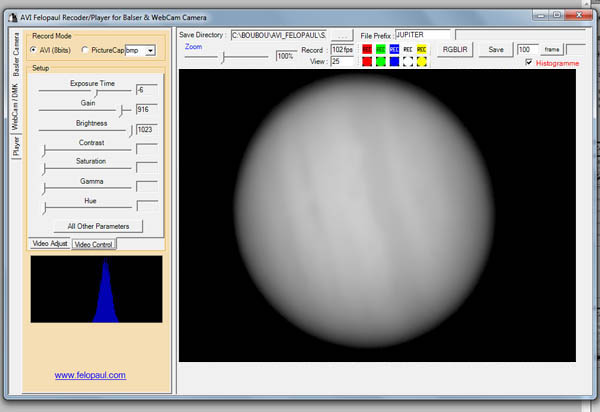600x412 pixels.
Task: Click the All Other Parameters button
Action: click(98, 226)
